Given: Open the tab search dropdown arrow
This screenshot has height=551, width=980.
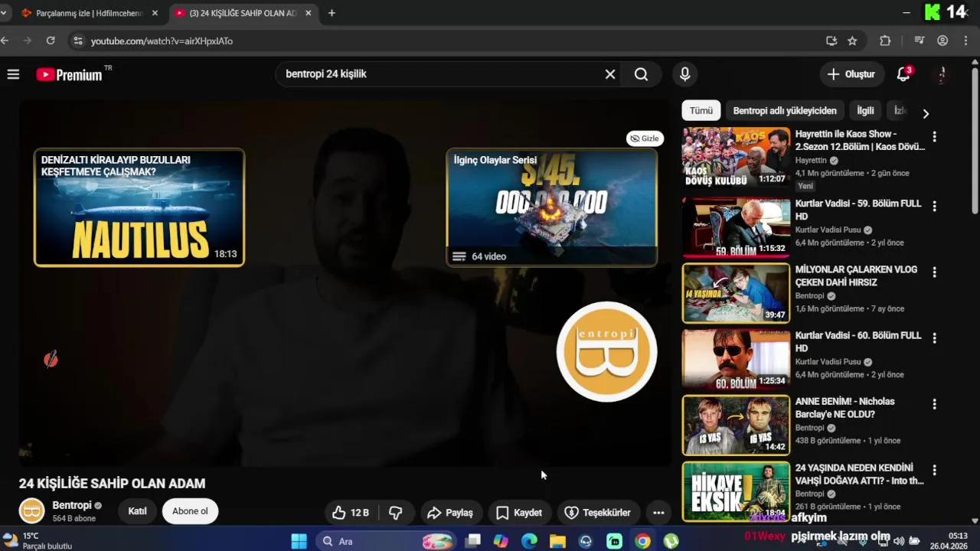Looking at the screenshot, I should pos(3,13).
